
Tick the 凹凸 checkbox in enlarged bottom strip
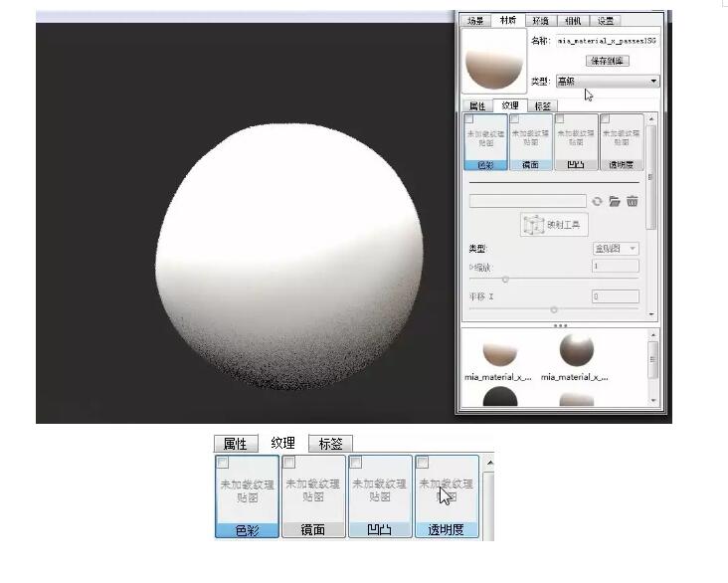[x=356, y=463]
